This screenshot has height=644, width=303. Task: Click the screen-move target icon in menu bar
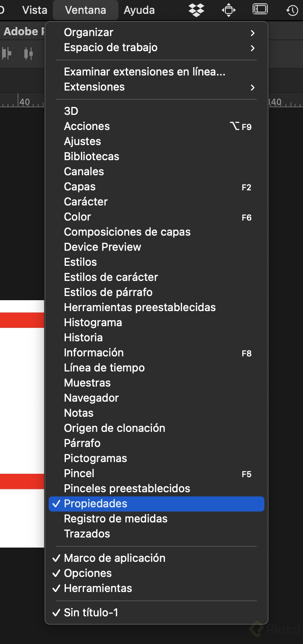228,10
